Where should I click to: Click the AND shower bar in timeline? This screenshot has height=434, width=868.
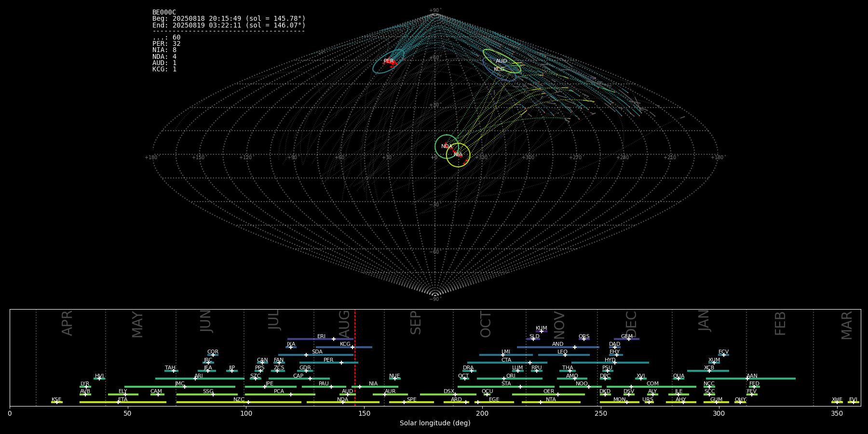click(558, 347)
